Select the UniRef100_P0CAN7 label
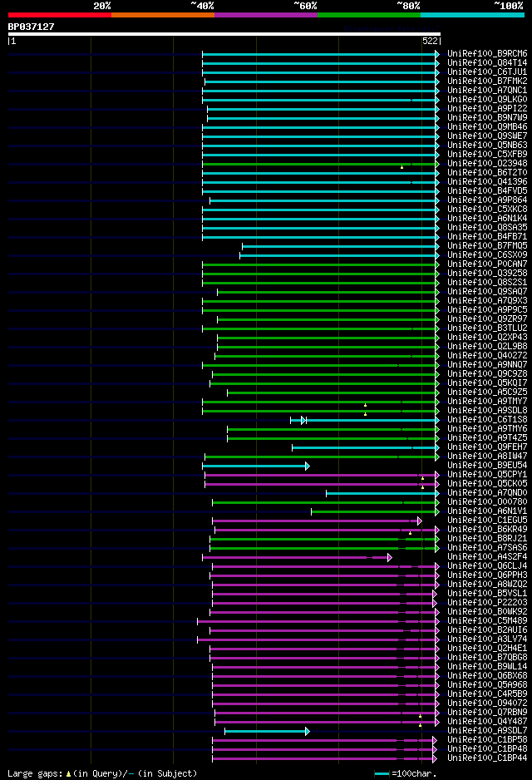Screen dimensions: 532x780 tap(487, 264)
